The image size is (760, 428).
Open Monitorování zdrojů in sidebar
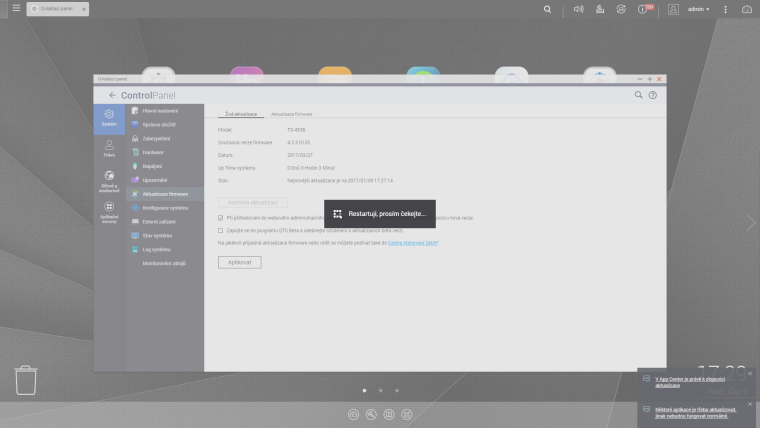point(165,264)
